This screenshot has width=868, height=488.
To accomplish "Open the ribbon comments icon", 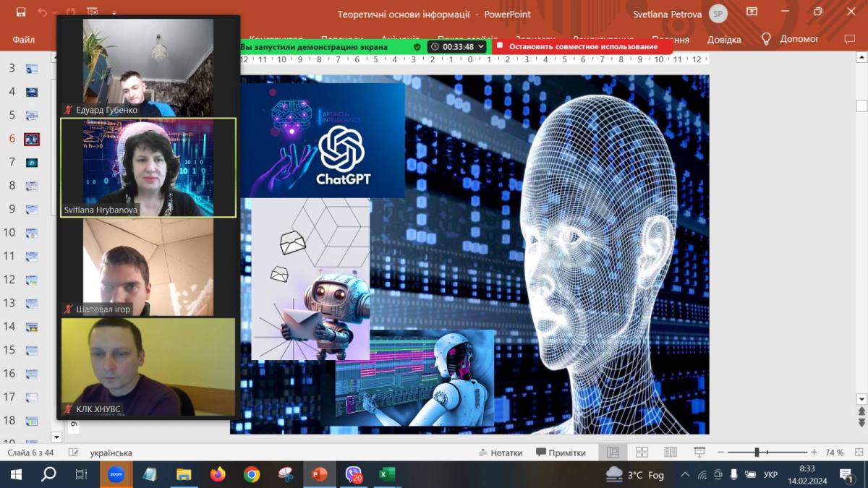I will click(849, 39).
